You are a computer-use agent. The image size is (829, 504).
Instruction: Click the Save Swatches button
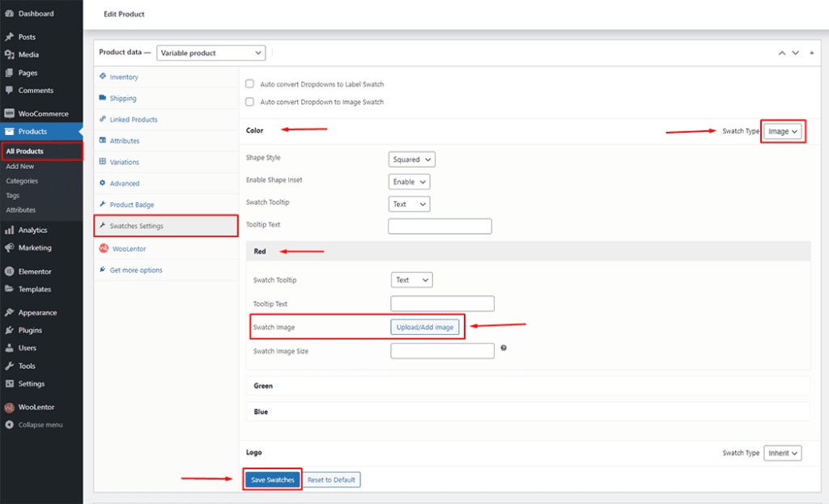click(273, 480)
